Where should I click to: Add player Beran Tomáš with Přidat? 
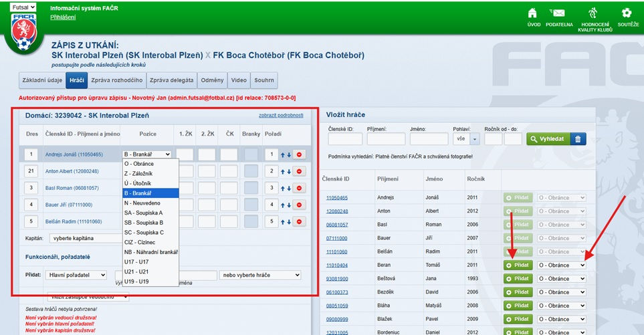[x=518, y=265]
